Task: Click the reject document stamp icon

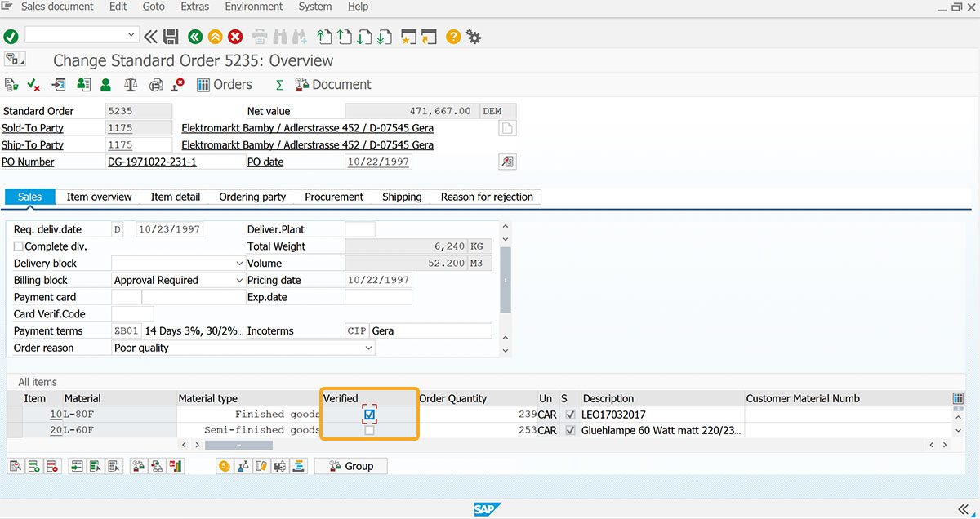Action: pyautogui.click(x=177, y=84)
